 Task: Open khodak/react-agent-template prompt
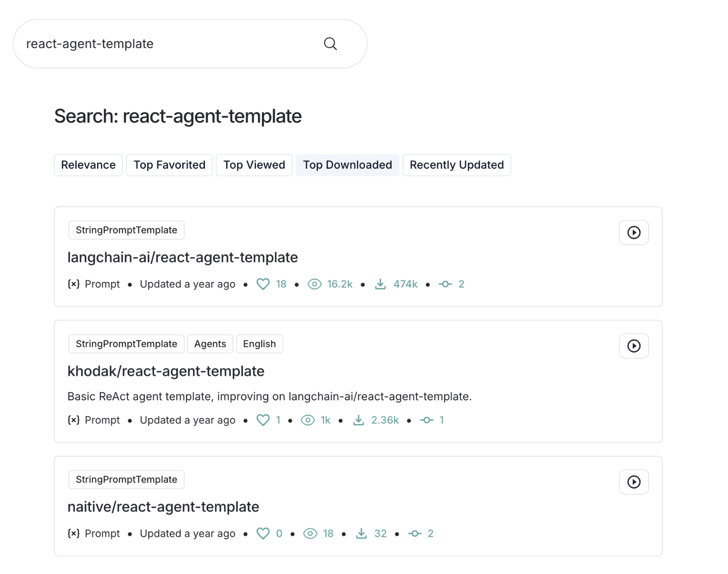[x=166, y=371]
